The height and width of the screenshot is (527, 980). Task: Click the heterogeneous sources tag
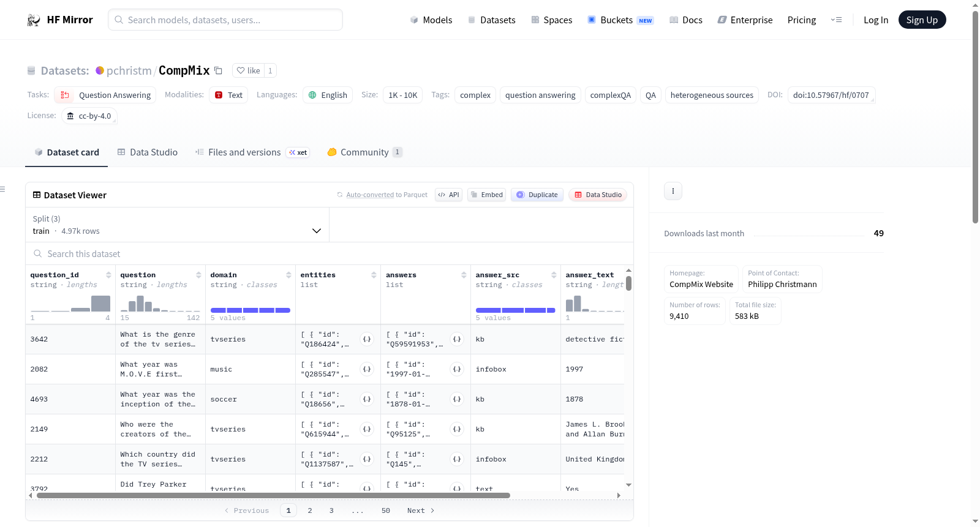tap(712, 95)
